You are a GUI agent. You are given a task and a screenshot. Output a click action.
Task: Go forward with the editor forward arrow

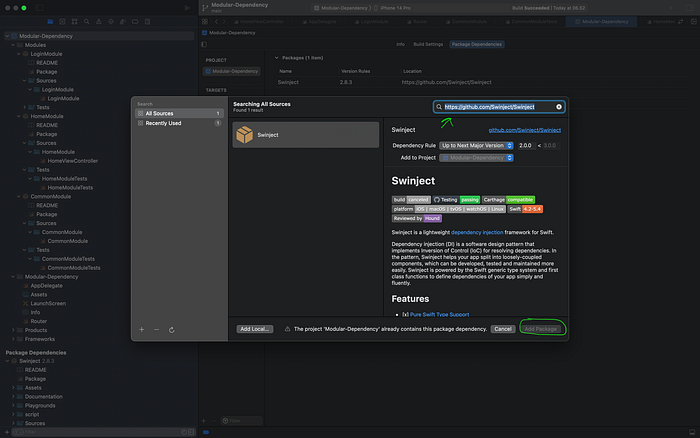tap(224, 21)
